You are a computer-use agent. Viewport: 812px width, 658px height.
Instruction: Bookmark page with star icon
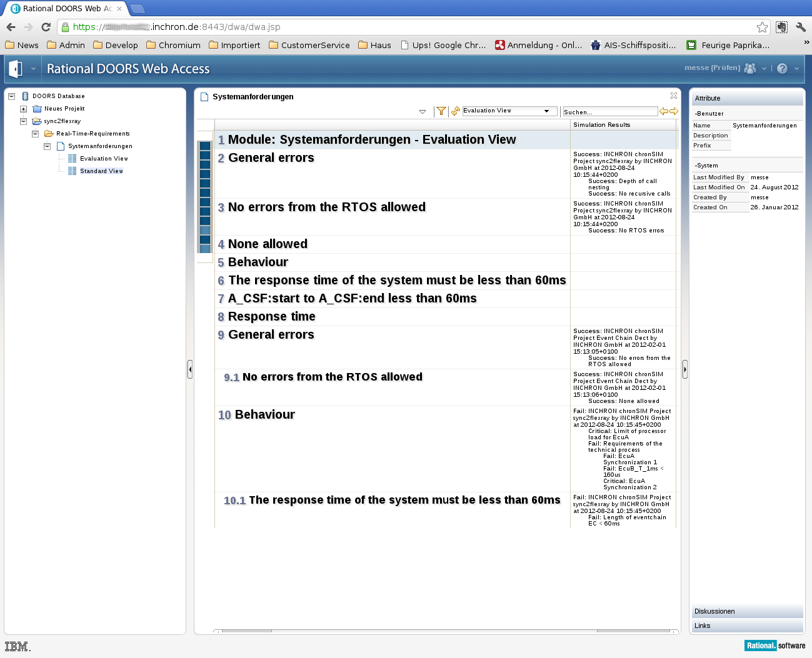pos(762,27)
